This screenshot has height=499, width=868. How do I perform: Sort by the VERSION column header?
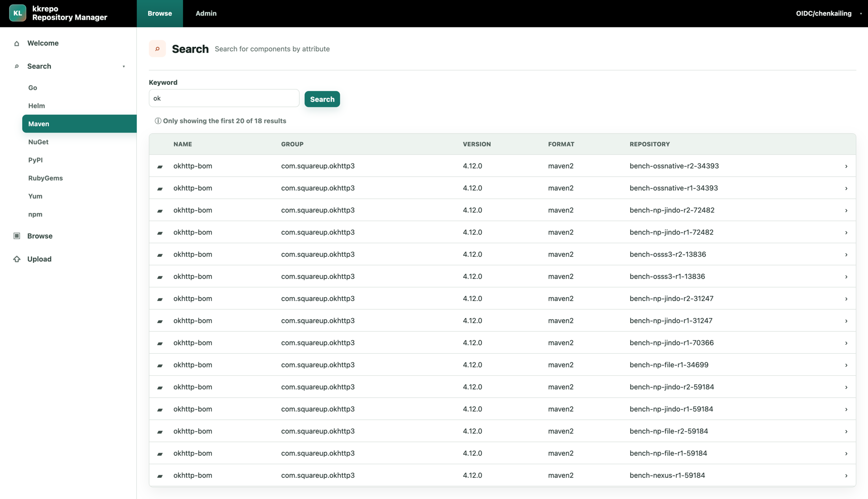(x=476, y=144)
